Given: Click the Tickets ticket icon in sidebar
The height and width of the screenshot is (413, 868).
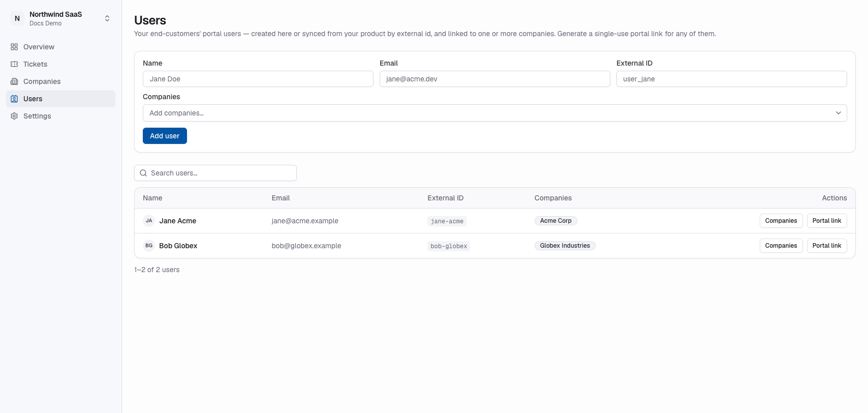Looking at the screenshot, I should pos(14,64).
